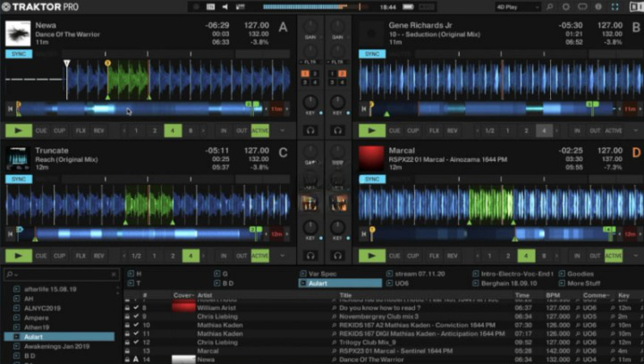Click CUP on Deck B
This screenshot has height=364, width=644.
coord(412,131)
